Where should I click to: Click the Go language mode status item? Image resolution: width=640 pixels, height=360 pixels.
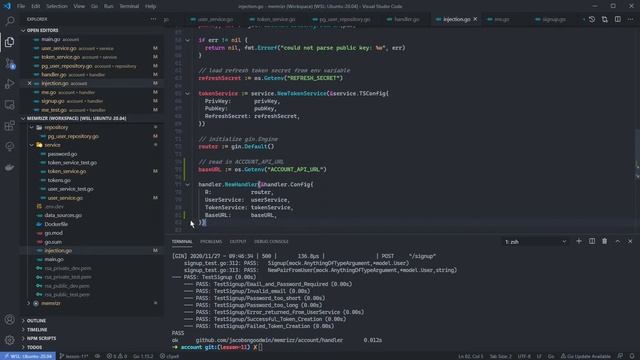(x=551, y=356)
